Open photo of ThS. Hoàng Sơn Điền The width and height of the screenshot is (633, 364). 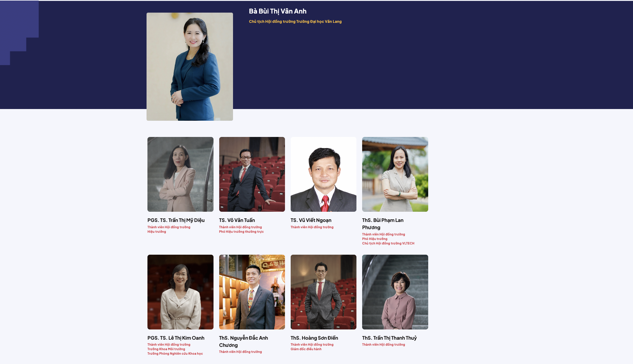coord(323,292)
